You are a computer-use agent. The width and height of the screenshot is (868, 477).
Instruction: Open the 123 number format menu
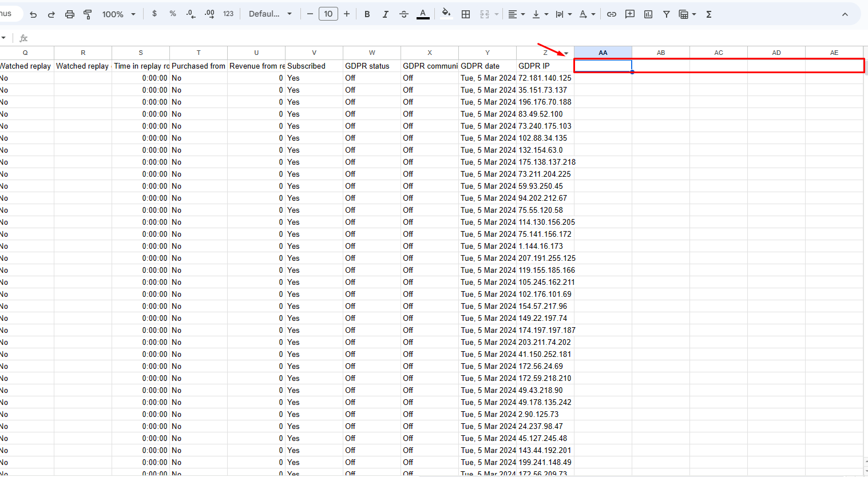[x=228, y=14]
